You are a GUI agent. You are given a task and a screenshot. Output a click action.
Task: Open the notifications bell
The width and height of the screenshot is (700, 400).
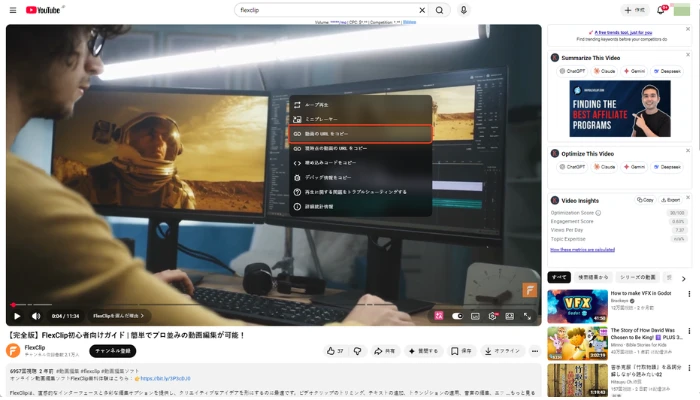660,10
